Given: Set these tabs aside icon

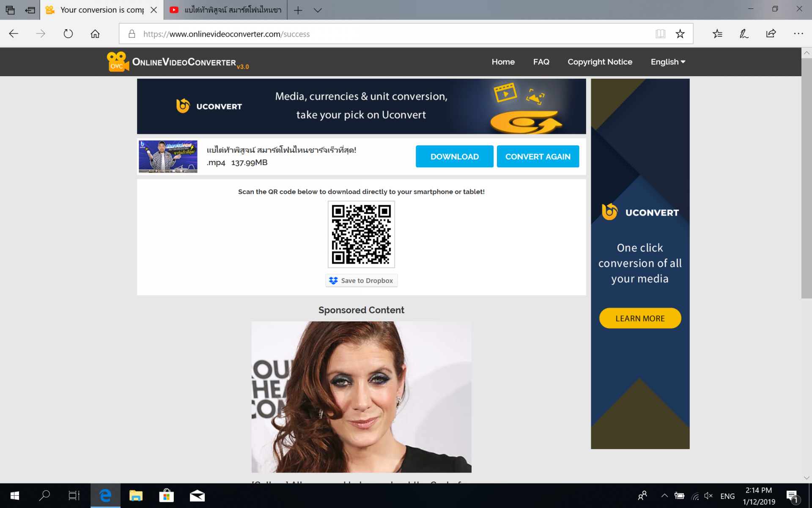Looking at the screenshot, I should (30, 10).
